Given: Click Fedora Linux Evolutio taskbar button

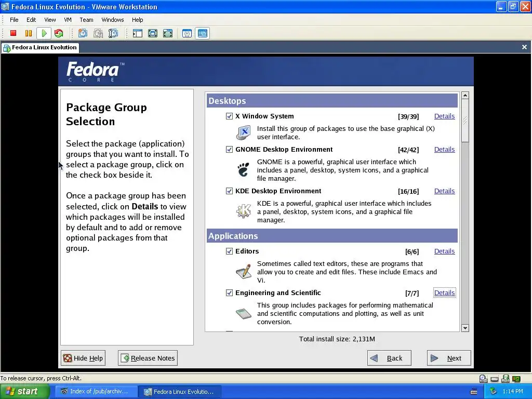Looking at the screenshot, I should coord(180,392).
